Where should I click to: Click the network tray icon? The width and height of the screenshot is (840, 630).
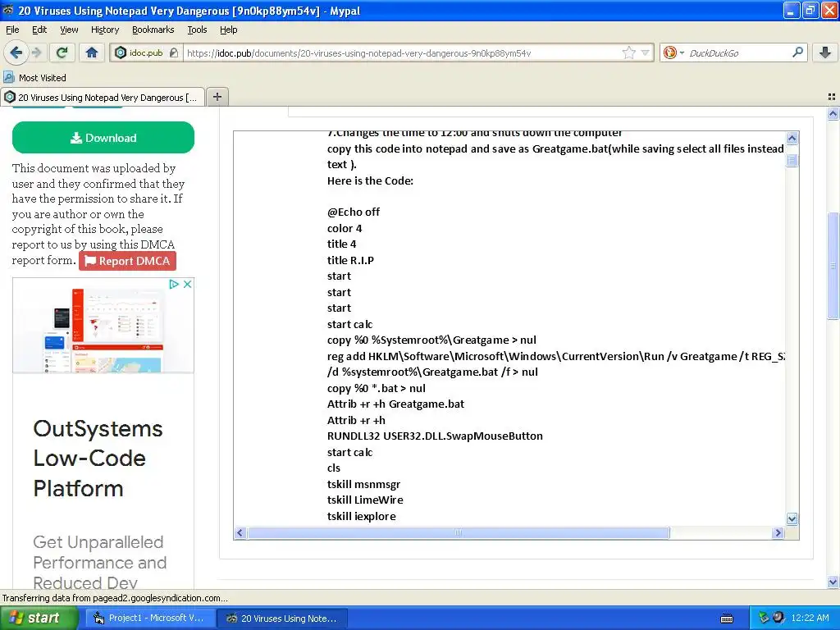pyautogui.click(x=764, y=618)
